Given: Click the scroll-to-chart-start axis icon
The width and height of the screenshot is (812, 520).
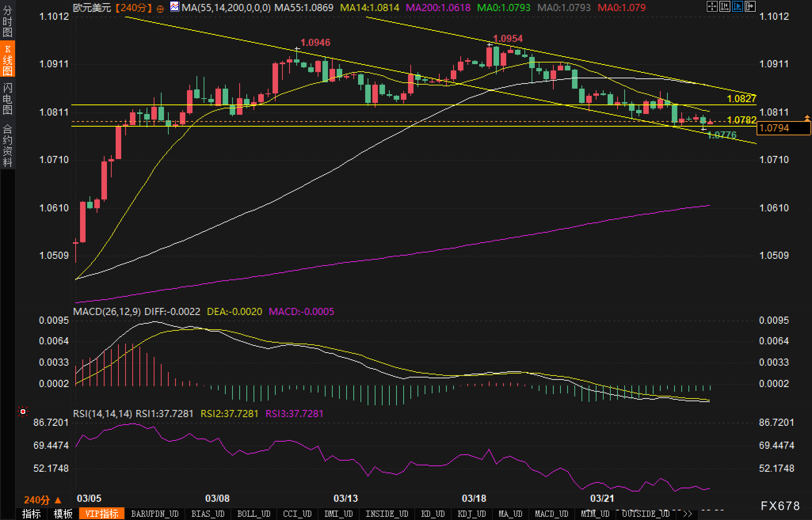Looking at the screenshot, I should [724, 6].
